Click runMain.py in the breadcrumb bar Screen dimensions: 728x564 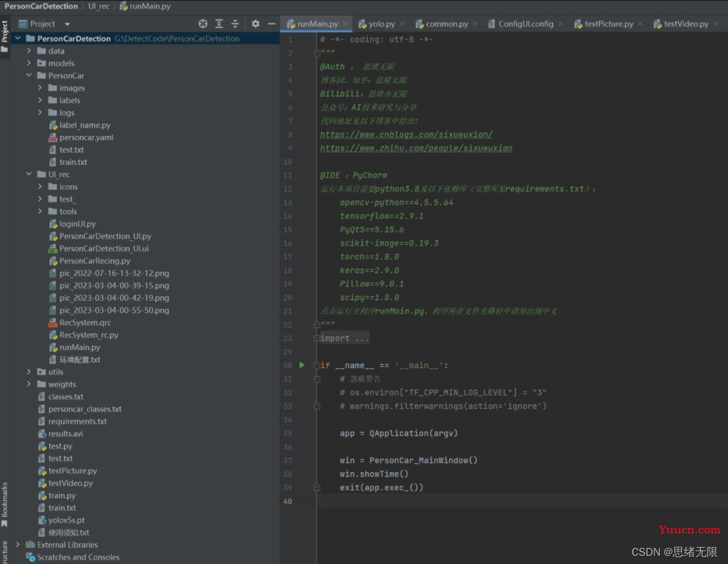click(x=145, y=6)
